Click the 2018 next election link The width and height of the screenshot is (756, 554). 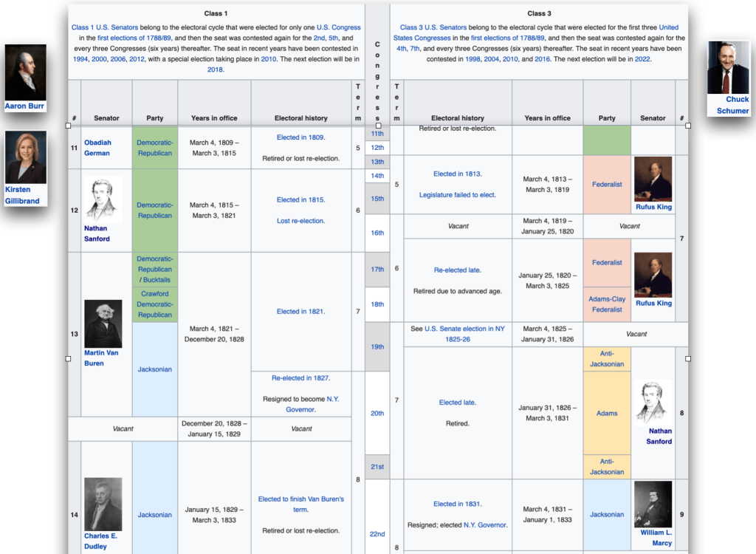(x=215, y=69)
